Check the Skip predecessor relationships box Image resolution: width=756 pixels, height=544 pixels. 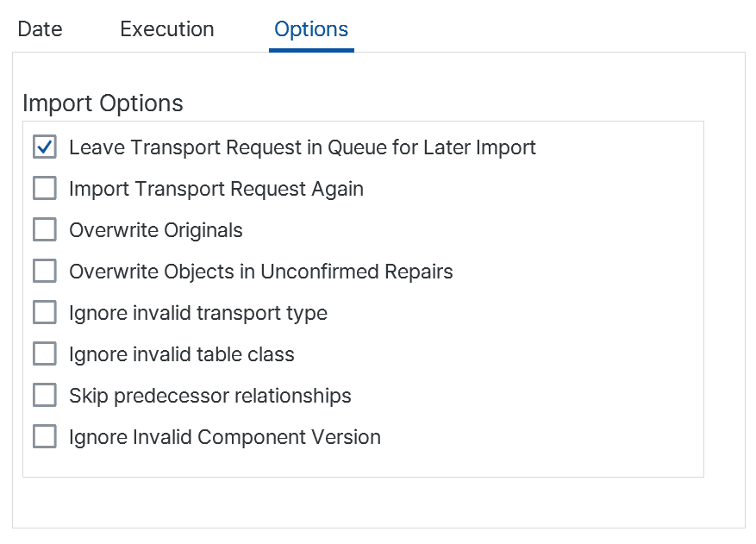[x=45, y=396]
